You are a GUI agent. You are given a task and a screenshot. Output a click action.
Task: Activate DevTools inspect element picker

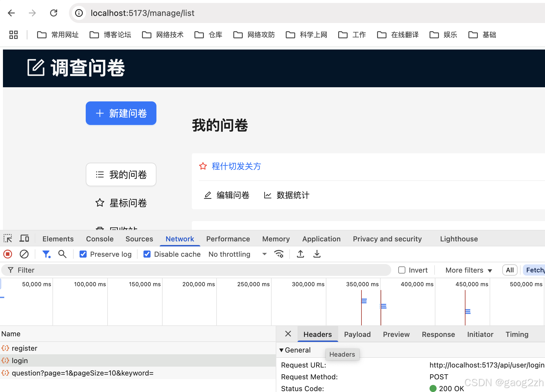pyautogui.click(x=8, y=238)
